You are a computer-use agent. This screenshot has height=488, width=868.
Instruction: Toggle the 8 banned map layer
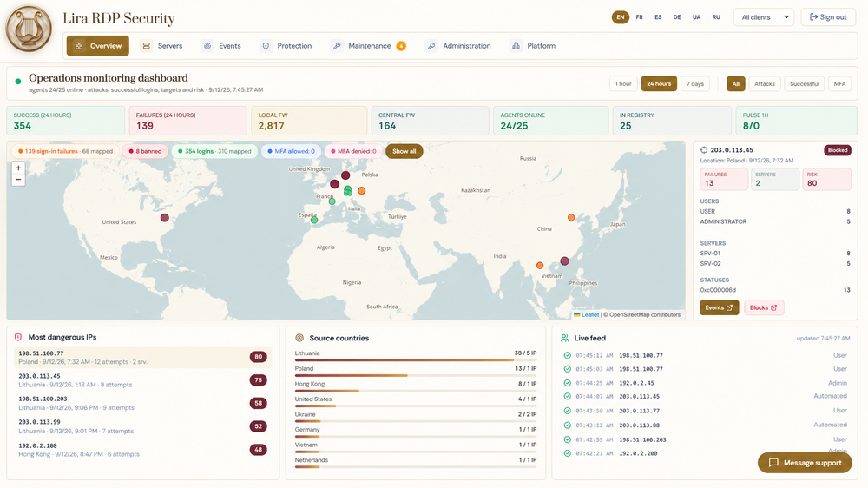(x=145, y=151)
